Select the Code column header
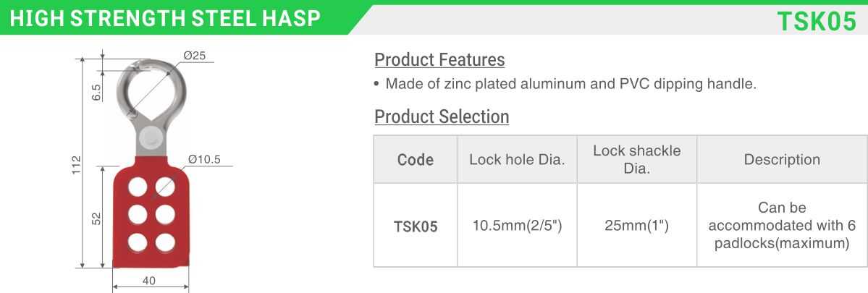 pos(416,160)
